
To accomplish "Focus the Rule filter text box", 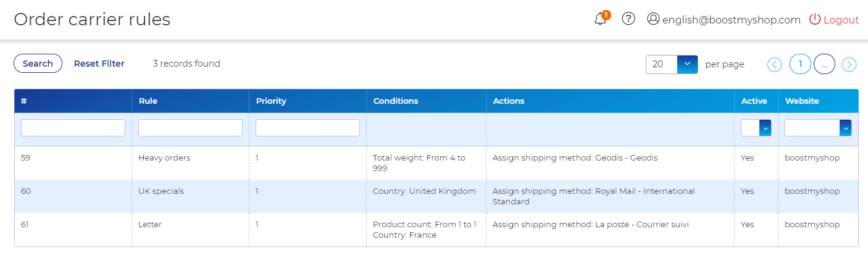I will (190, 128).
